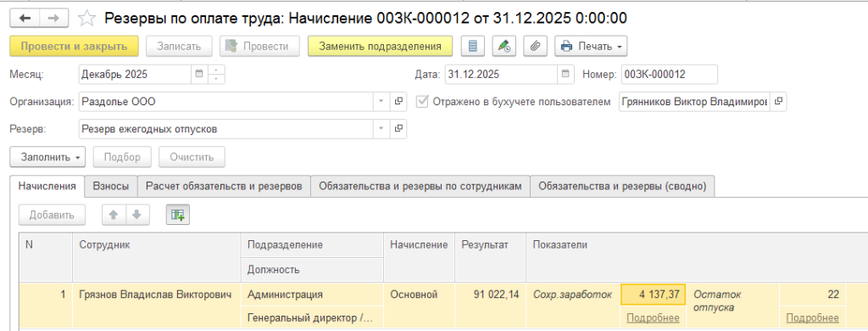Click user field Грянников Виктор Владимирович
The height and width of the screenshot is (331, 868).
pos(694,102)
